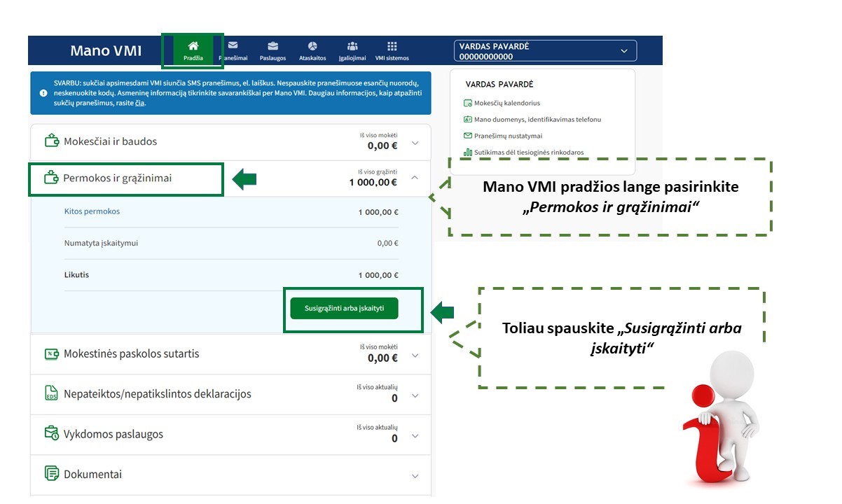
Task: Open the Įgaliojimai people icon
Action: 352,46
